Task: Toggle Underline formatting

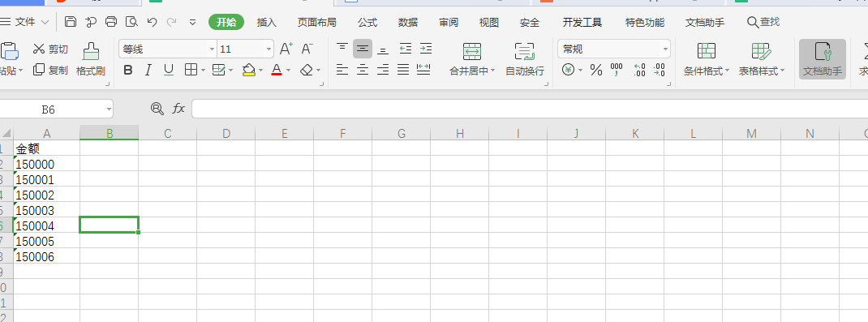Action: tap(168, 70)
